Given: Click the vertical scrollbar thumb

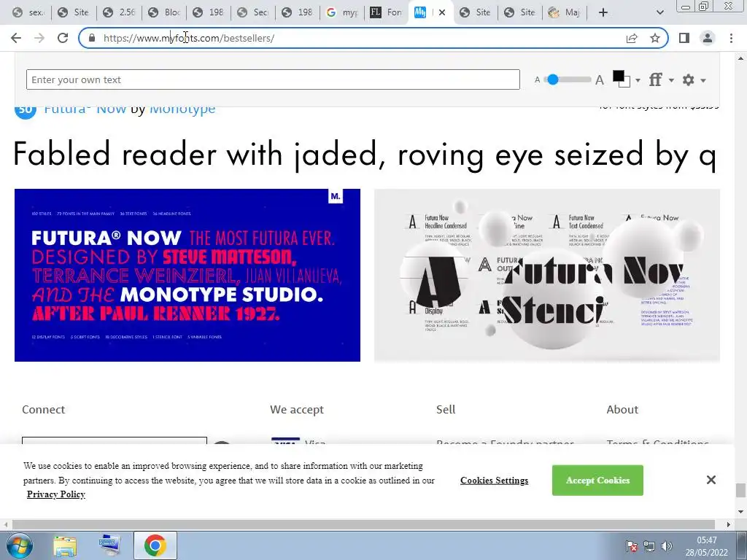Looking at the screenshot, I should [740, 490].
